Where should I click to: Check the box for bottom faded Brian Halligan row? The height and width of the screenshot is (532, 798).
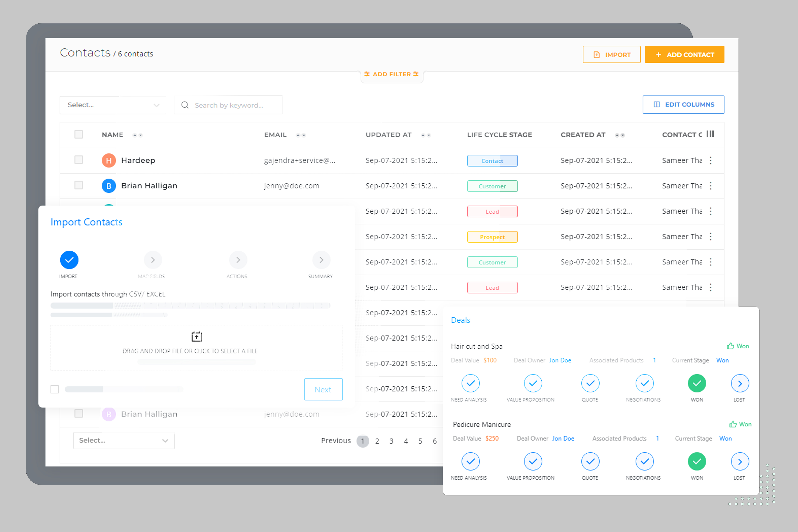[x=79, y=414]
